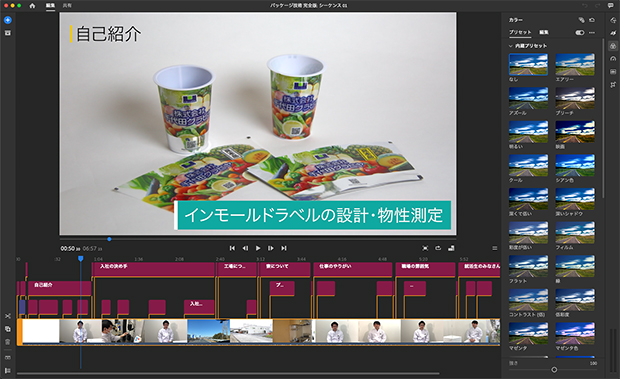The width and height of the screenshot is (620, 379).
Task: Open the Effects panel in right toolbar
Action: click(613, 33)
